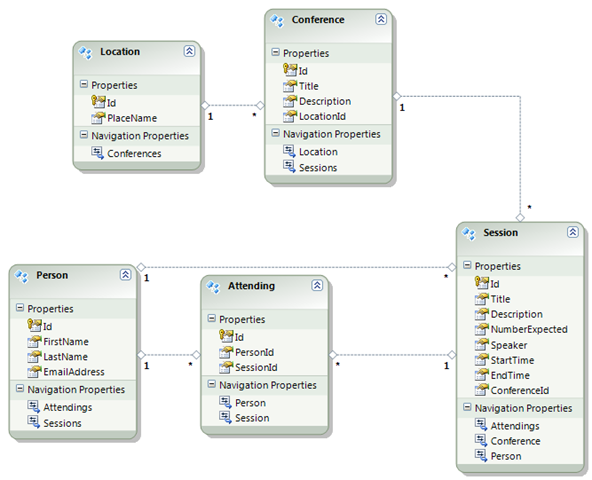Select the property icon beside Conference Title
The width and height of the screenshot is (592, 480).
coord(290,86)
